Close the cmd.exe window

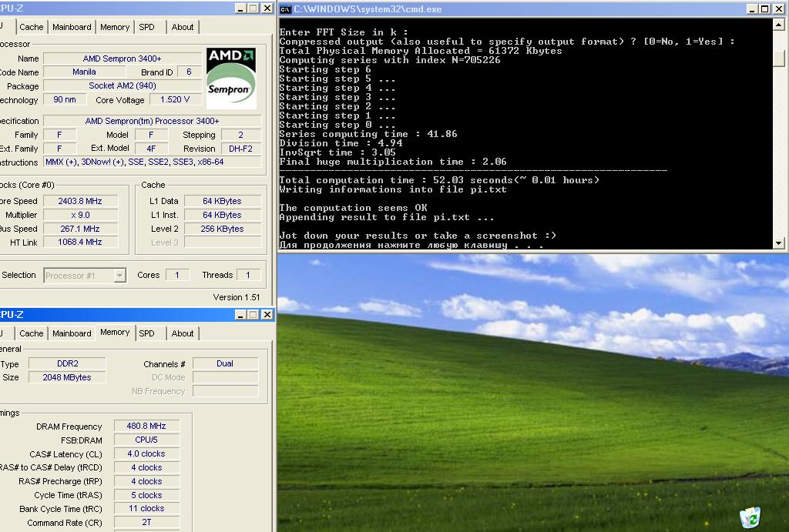coord(779,8)
